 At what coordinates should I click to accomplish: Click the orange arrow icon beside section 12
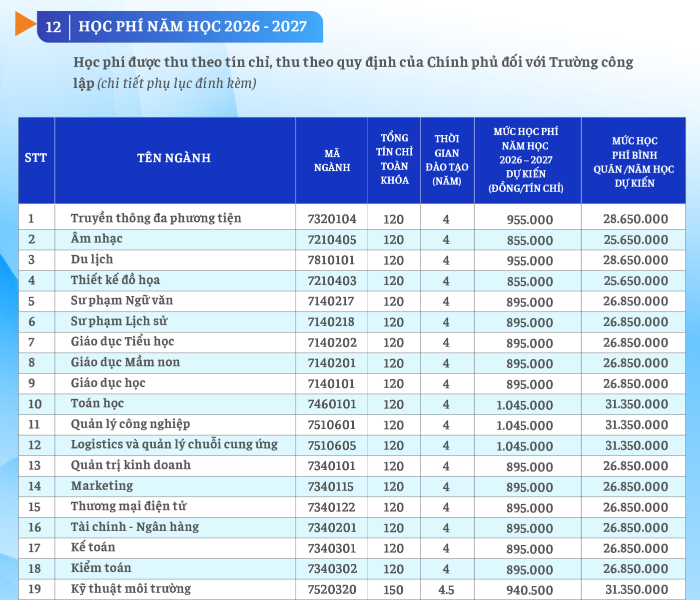[x=25, y=24]
